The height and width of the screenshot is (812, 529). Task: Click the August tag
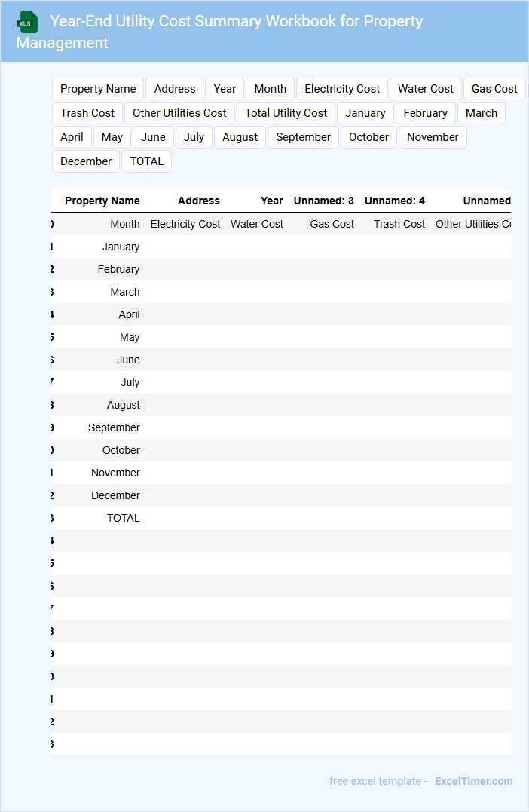240,137
